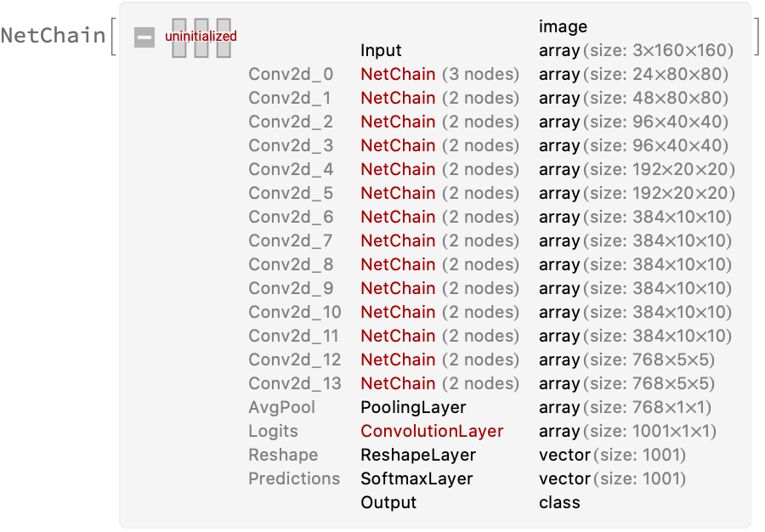The height and width of the screenshot is (532, 765).
Task: Click the NetChain link in the Conv2d_13 row
Action: pyautogui.click(x=398, y=384)
